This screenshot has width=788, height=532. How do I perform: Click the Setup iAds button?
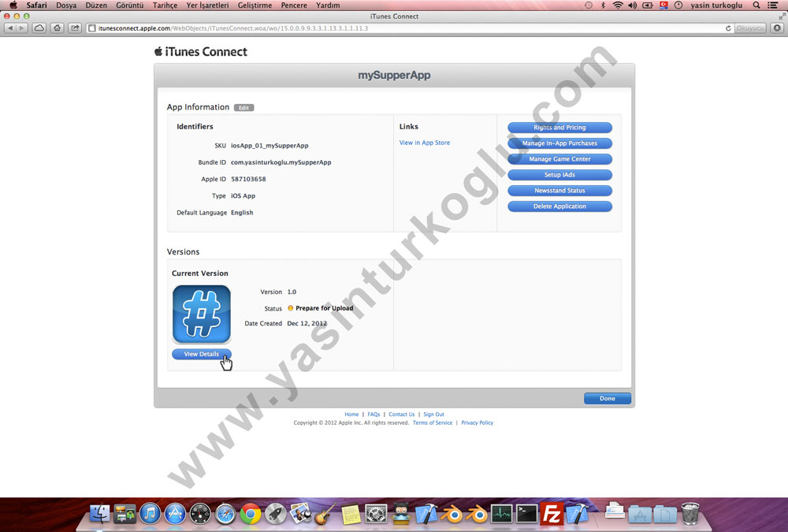[559, 175]
